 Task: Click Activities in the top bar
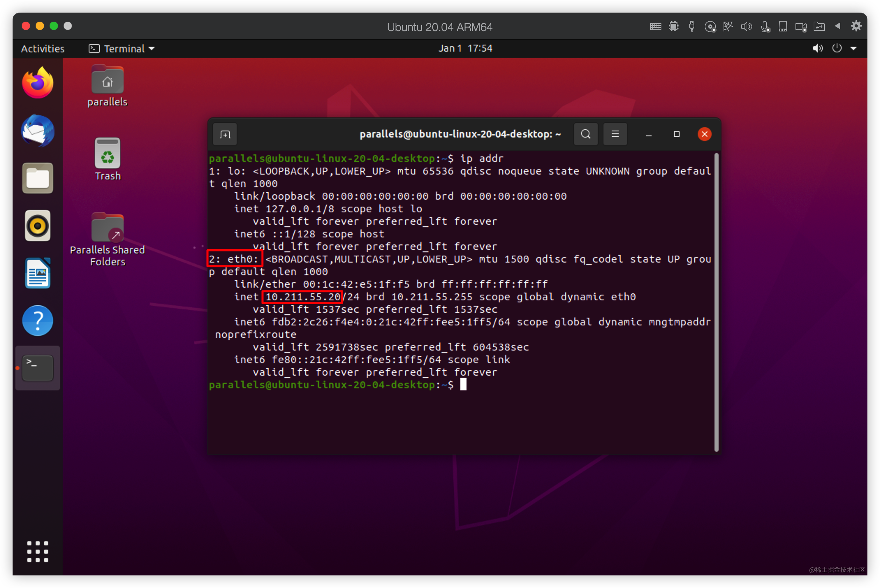point(42,48)
